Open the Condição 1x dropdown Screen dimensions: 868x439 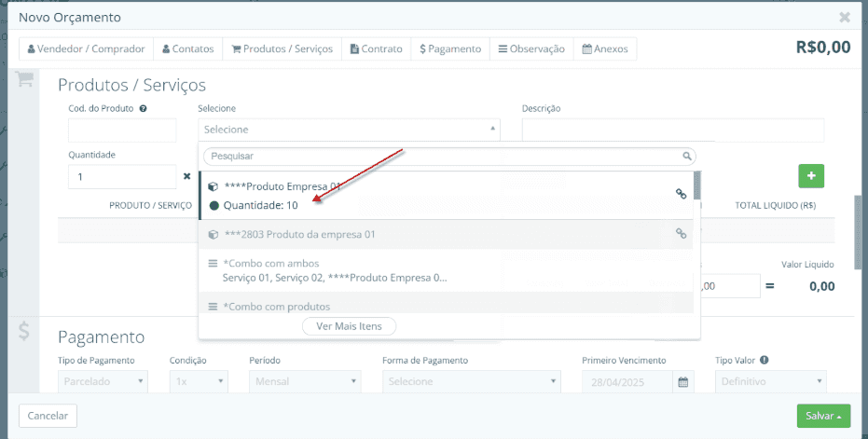[x=199, y=381]
